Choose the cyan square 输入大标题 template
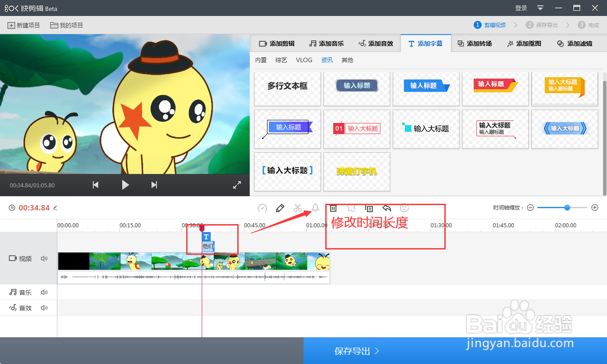This screenshot has width=607, height=364. [x=426, y=129]
